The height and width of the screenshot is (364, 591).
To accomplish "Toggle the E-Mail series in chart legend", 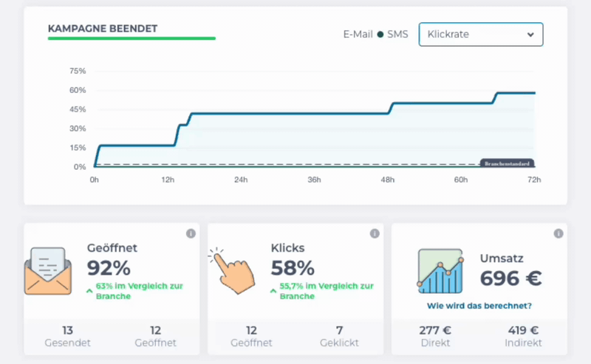I will click(x=358, y=34).
